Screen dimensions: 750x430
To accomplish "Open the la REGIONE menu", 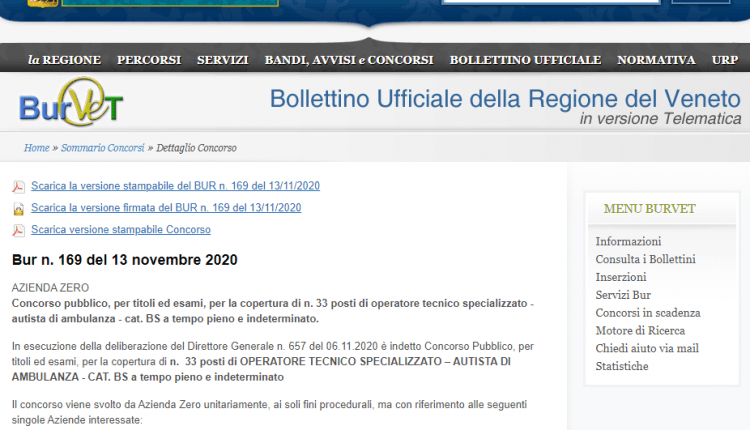I will (64, 60).
